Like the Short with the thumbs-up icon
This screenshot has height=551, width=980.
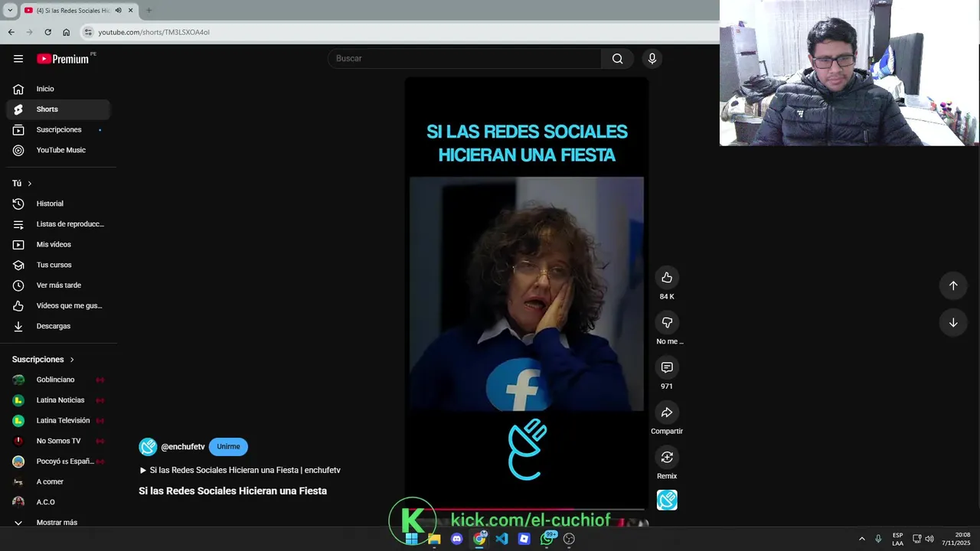pos(667,278)
